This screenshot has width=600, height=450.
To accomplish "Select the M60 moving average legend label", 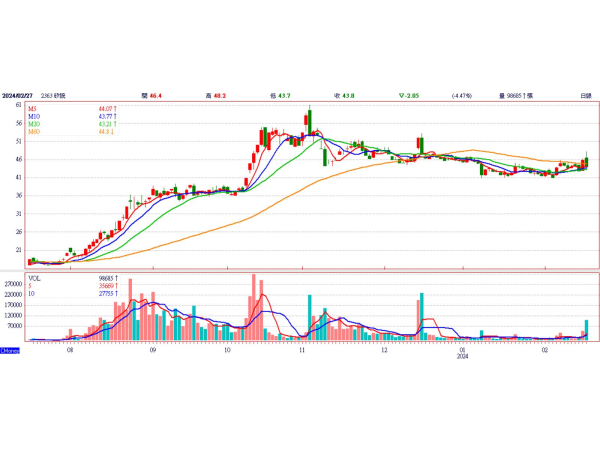I will tap(34, 132).
